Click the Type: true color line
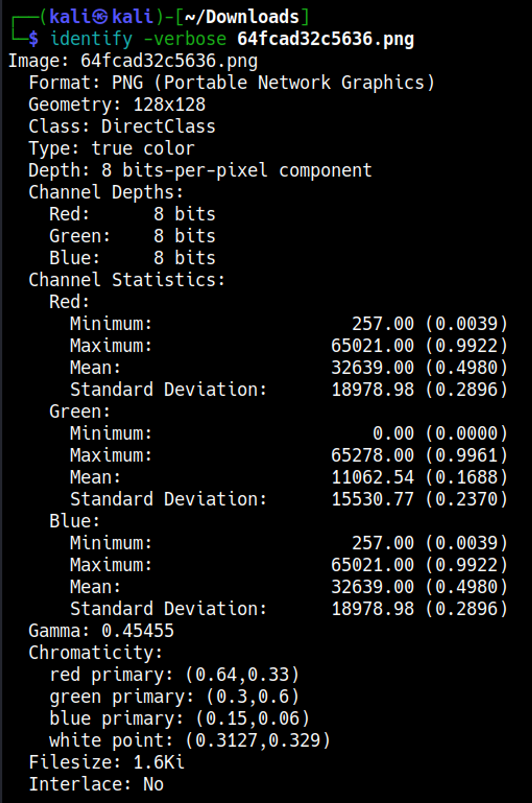This screenshot has height=803, width=532. [x=112, y=148]
